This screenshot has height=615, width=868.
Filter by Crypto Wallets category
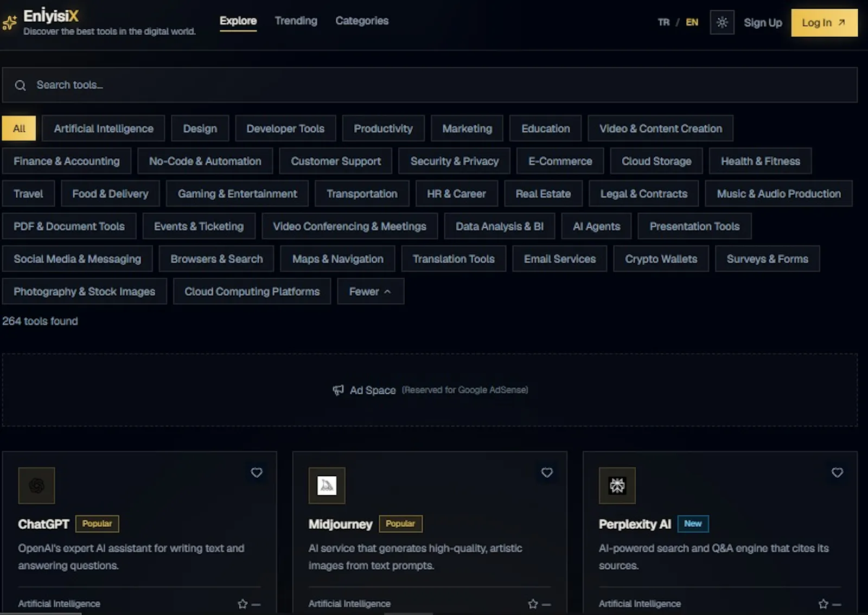pyautogui.click(x=661, y=259)
